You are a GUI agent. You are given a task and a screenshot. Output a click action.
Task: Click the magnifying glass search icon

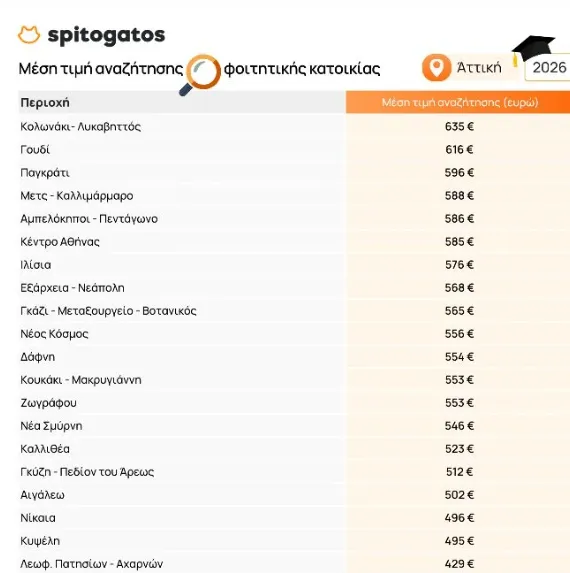click(200, 75)
